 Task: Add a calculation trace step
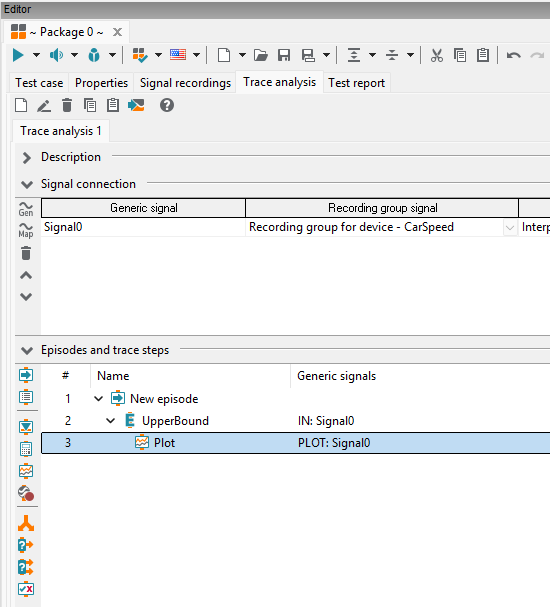(x=26, y=449)
